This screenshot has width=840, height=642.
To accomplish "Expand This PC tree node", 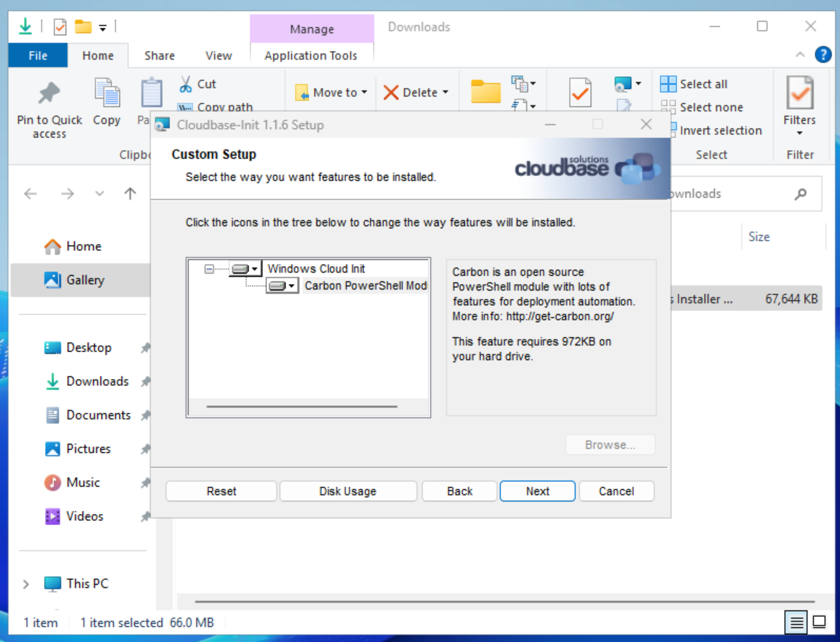I will pos(26,584).
